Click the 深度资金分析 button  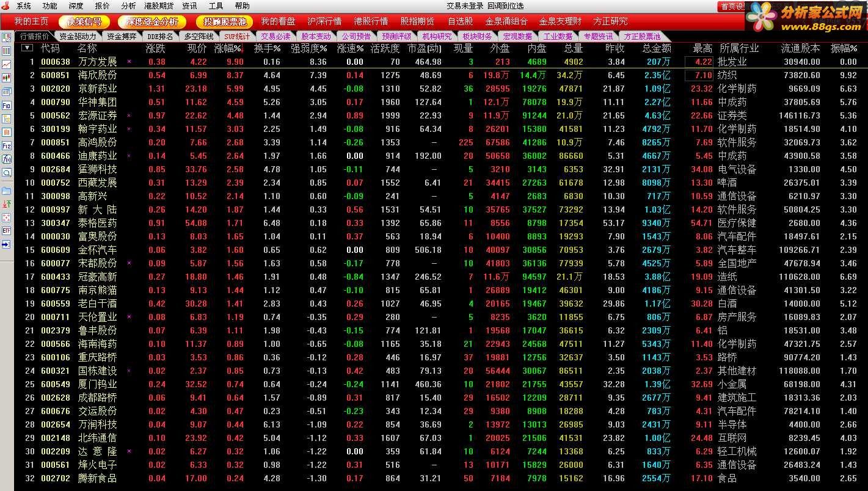click(152, 21)
